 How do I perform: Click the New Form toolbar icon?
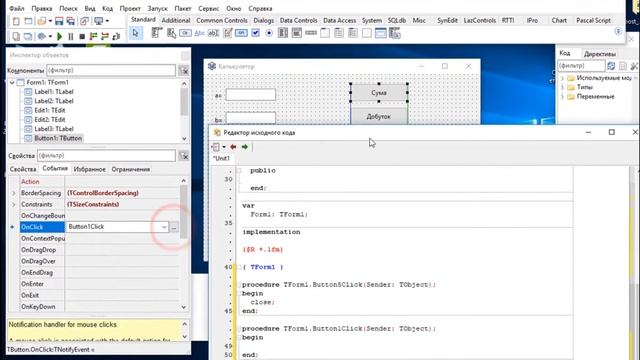(28, 21)
